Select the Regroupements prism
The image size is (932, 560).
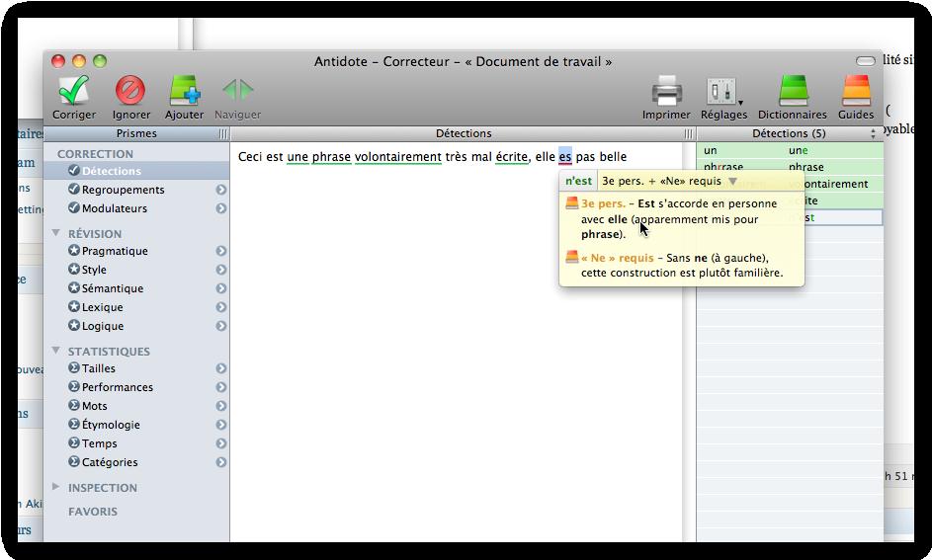click(x=123, y=190)
